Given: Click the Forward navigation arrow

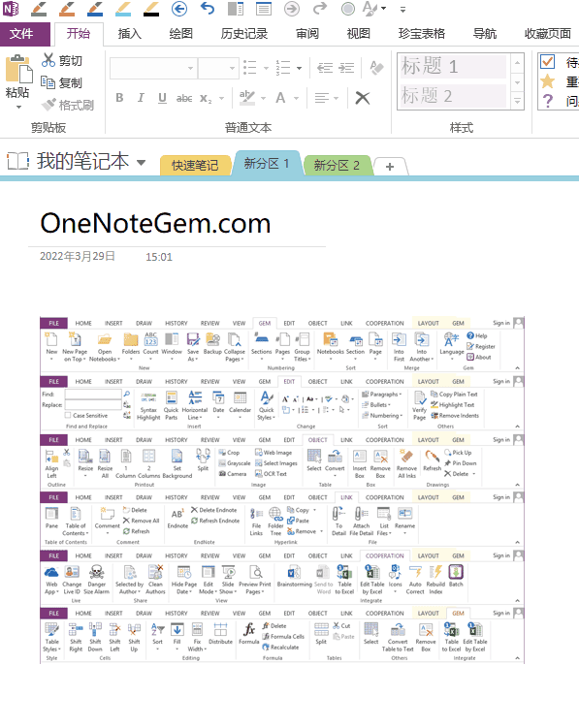Looking at the screenshot, I should point(292,9).
